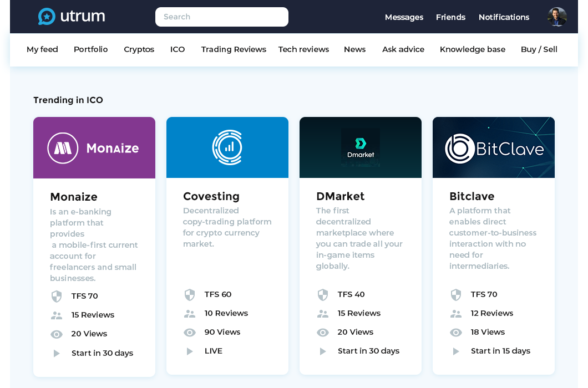This screenshot has height=388, width=588.
Task: Click the play arrow icon on Monaize card
Action: (x=57, y=353)
